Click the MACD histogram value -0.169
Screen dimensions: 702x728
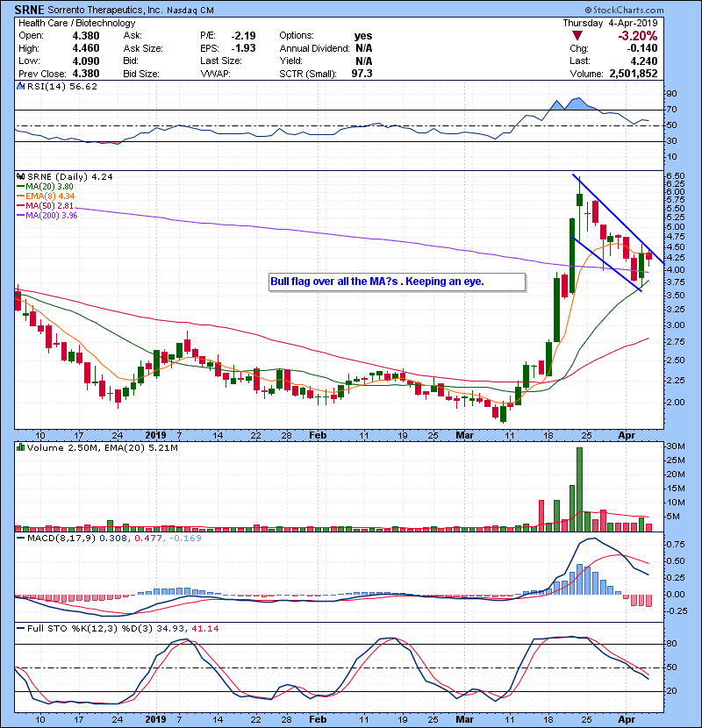[x=185, y=539]
